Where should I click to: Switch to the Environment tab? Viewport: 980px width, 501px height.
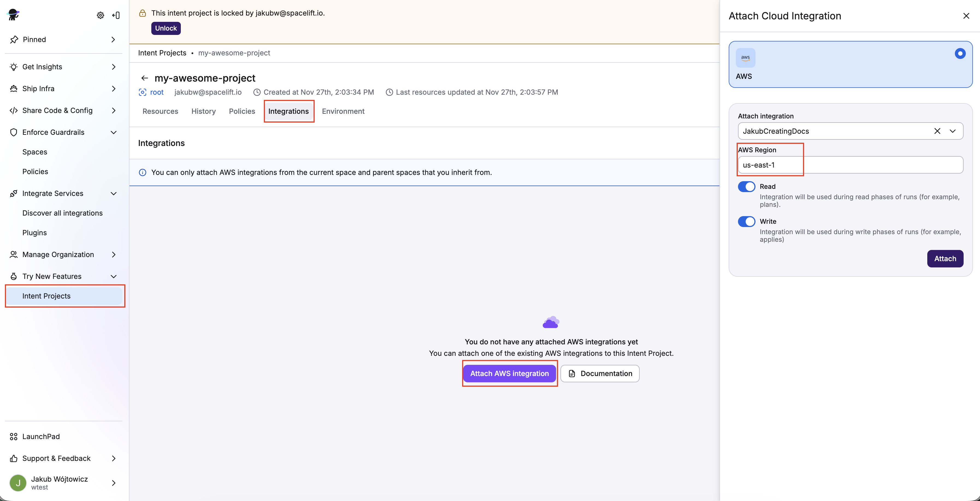point(343,111)
